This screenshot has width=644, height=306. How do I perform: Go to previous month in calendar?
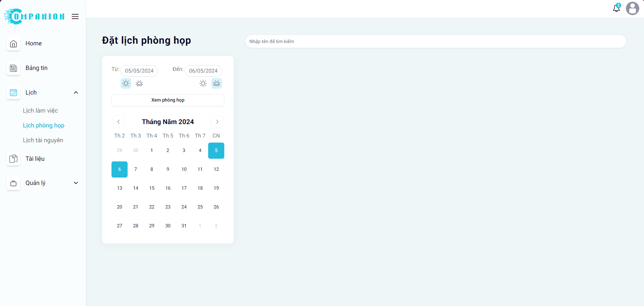119,122
